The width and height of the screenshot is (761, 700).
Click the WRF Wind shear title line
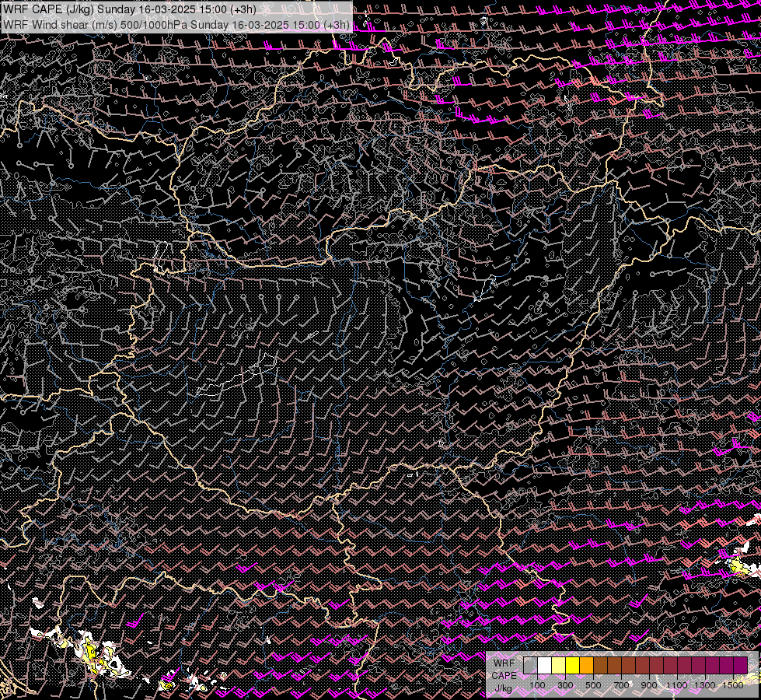pos(176,25)
